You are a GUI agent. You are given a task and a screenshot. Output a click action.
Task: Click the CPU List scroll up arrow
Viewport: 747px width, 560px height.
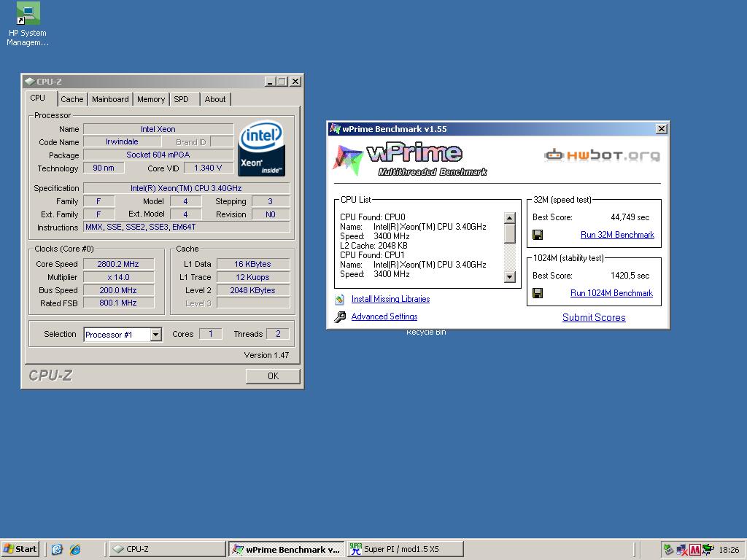click(509, 217)
